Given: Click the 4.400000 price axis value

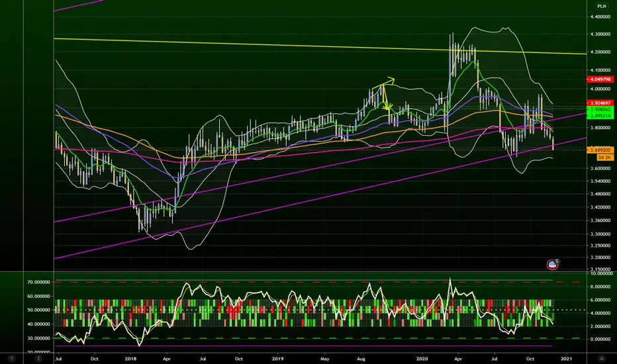Looking at the screenshot, I should click(x=600, y=17).
